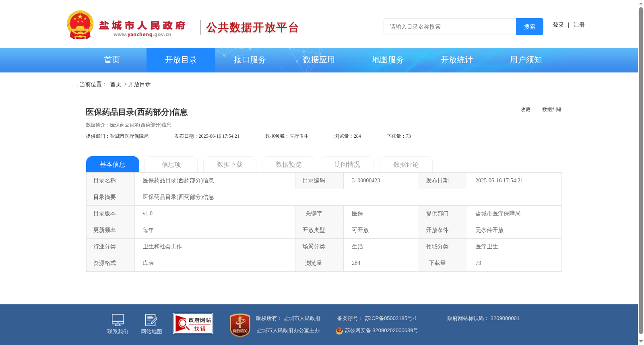This screenshot has height=345, width=644.
Task: Click the 政府网站找错 badge
Action: (x=193, y=323)
